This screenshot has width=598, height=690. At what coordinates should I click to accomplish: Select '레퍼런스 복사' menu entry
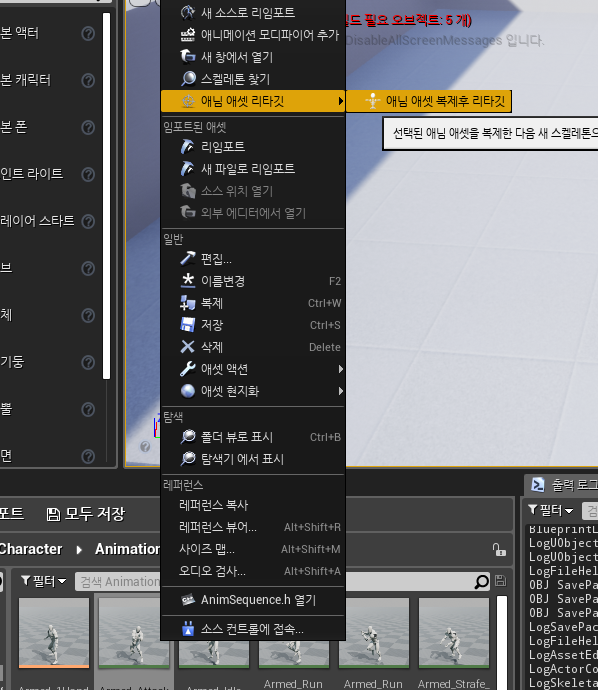253,505
